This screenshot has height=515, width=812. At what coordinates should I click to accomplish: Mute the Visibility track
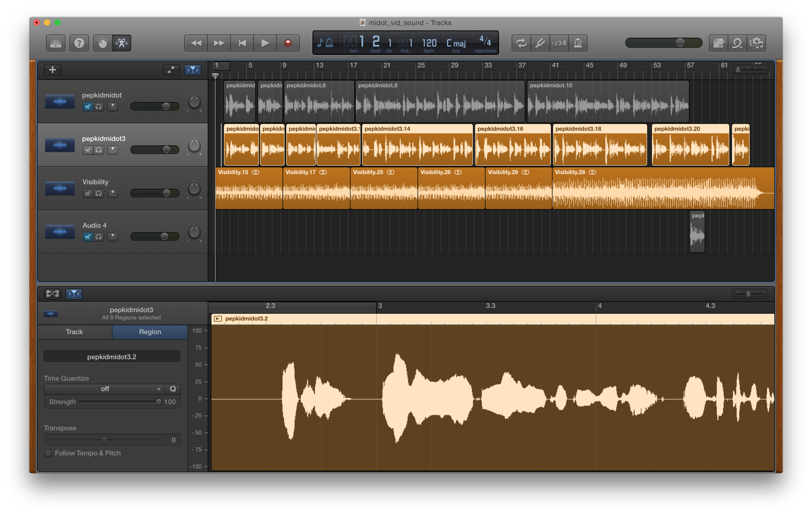[x=88, y=193]
